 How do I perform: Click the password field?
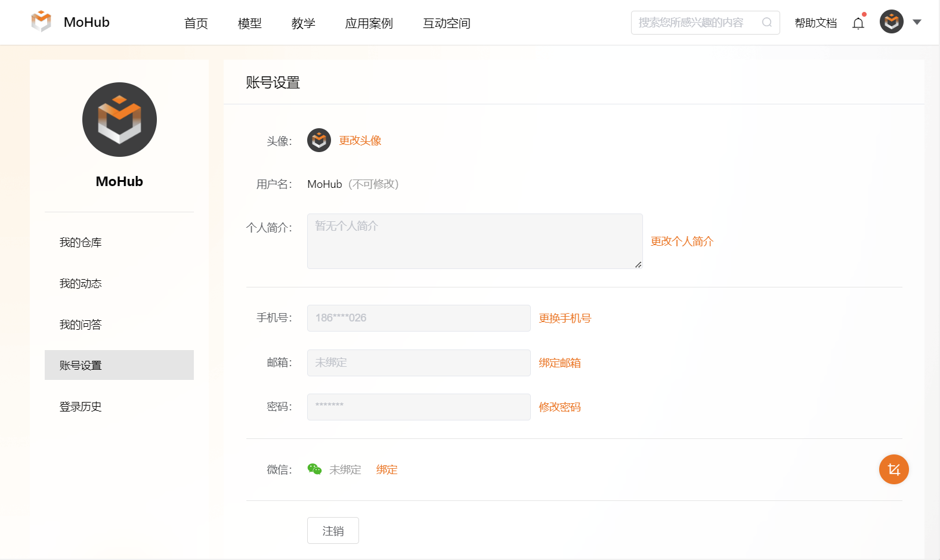pos(419,407)
